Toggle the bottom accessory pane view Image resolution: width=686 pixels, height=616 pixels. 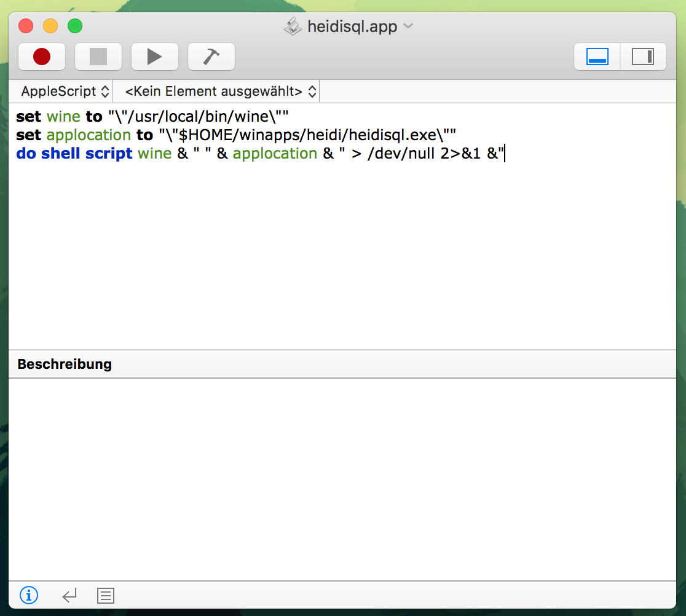(596, 56)
